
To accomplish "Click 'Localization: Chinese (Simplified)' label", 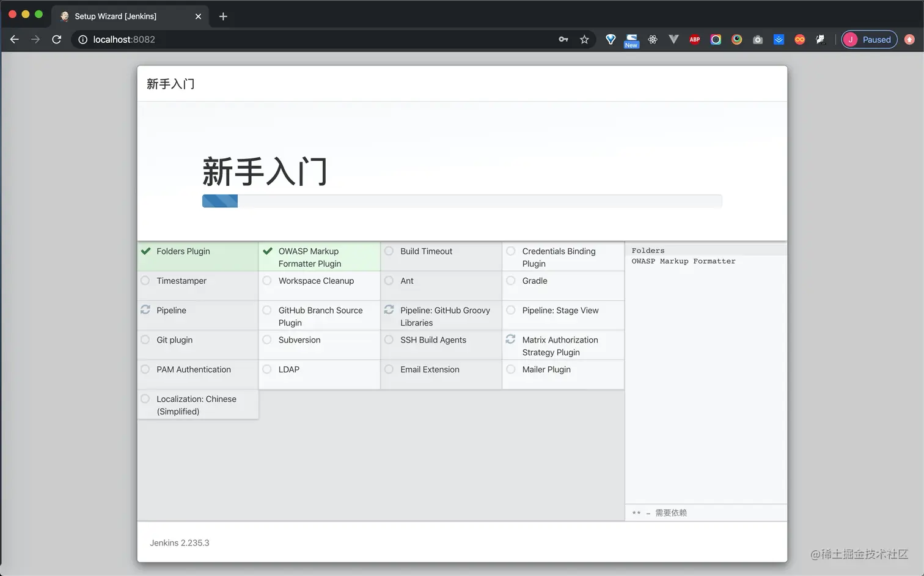I will [x=196, y=405].
